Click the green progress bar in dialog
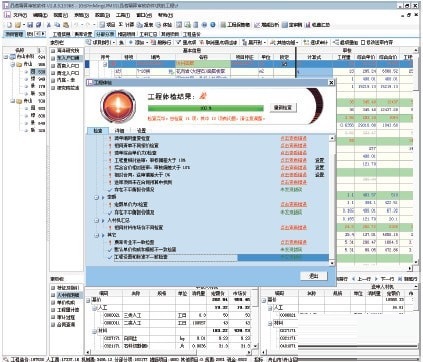The height and width of the screenshot is (362, 423). coord(206,108)
